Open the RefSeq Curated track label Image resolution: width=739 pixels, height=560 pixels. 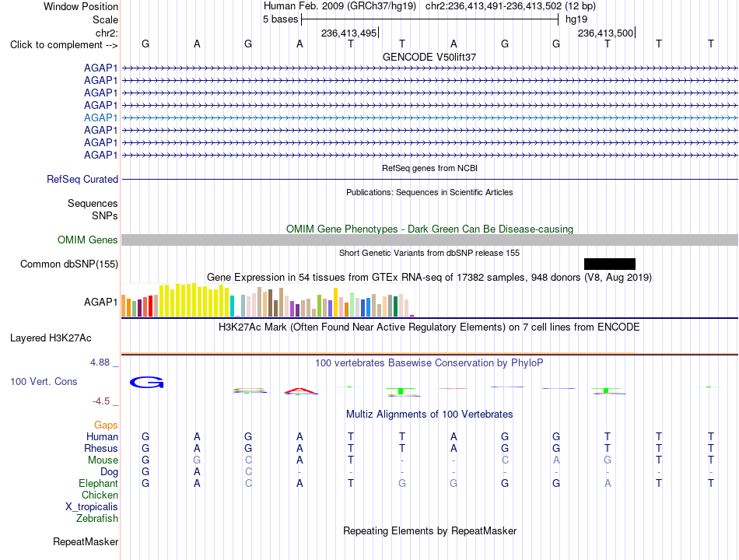point(82,179)
